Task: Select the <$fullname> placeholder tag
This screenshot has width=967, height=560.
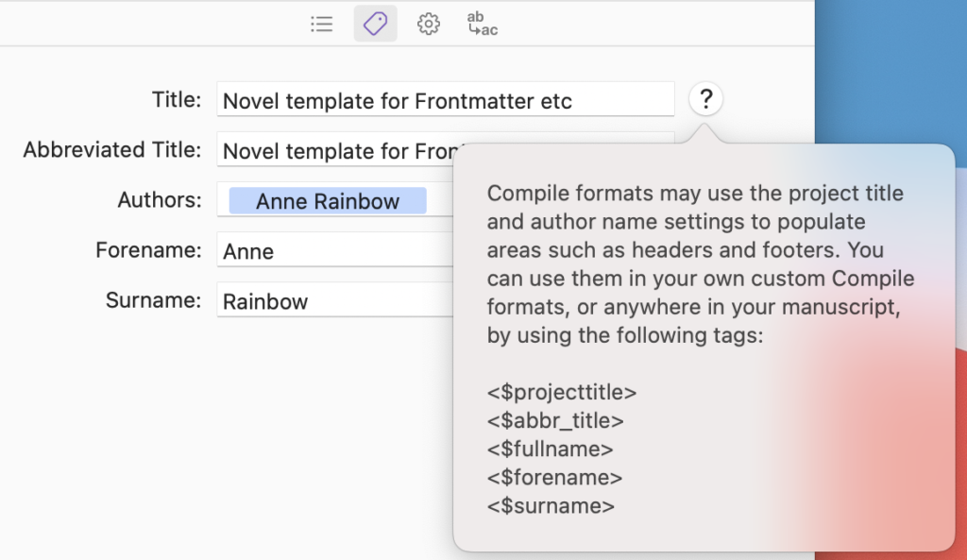Action: click(549, 450)
